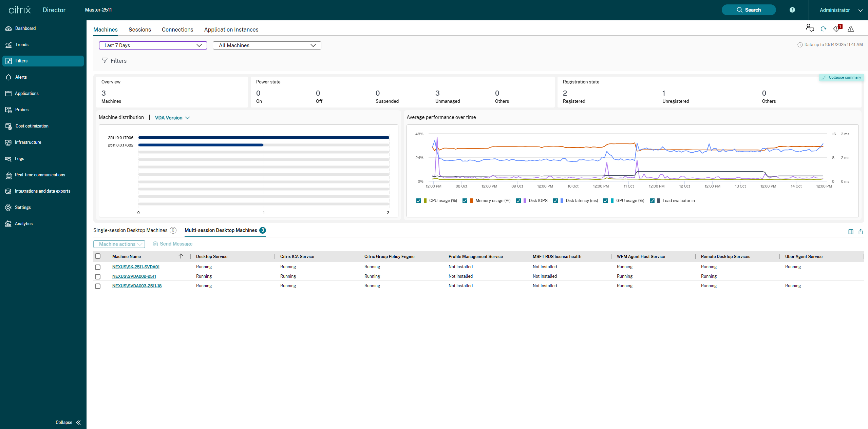
Task: Select Multi-session Desktop Machines tab
Action: pyautogui.click(x=225, y=230)
